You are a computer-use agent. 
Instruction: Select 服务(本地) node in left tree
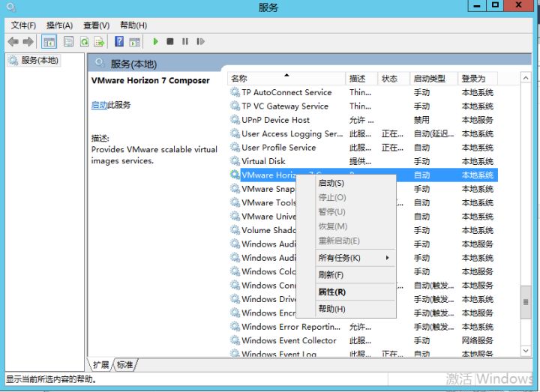point(34,61)
